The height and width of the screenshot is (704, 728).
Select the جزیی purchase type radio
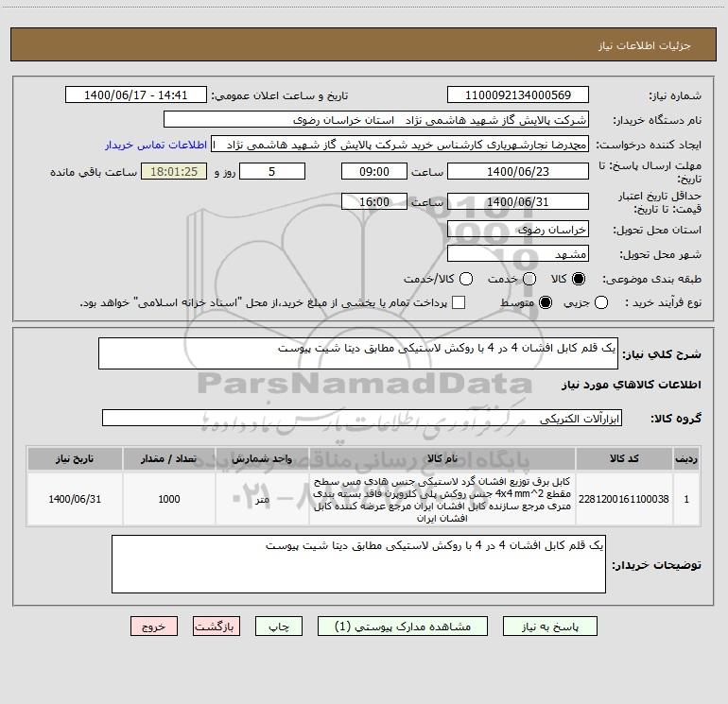[600, 302]
